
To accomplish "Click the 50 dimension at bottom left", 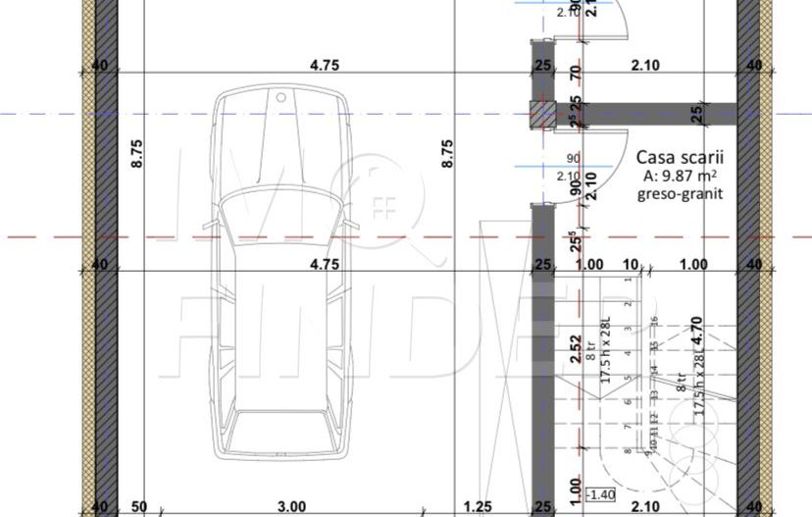I will coord(139,506).
